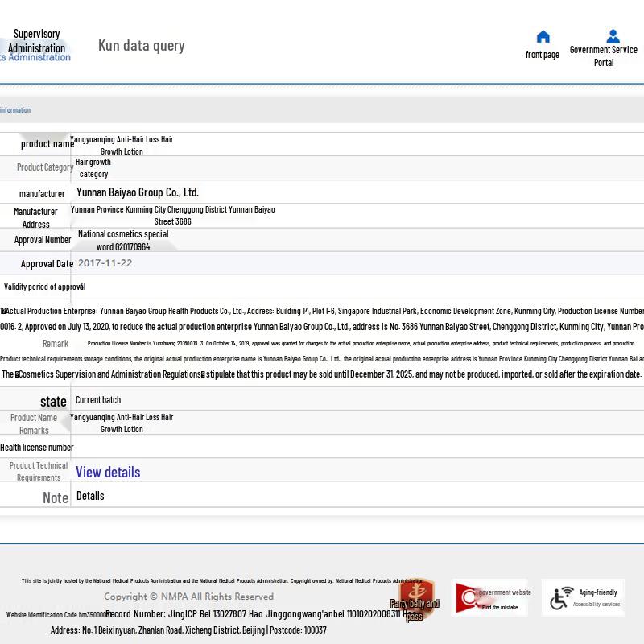Open Aging-friendly accessibility services icon

click(x=562, y=598)
